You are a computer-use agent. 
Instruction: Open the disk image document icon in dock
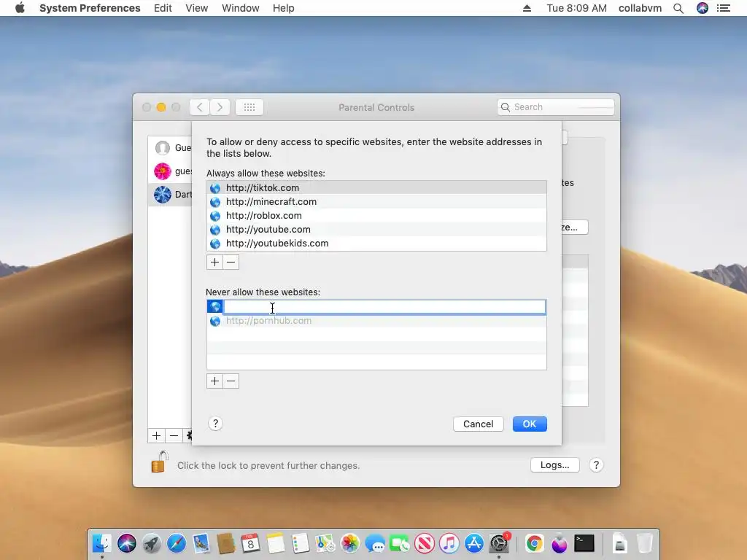click(620, 543)
